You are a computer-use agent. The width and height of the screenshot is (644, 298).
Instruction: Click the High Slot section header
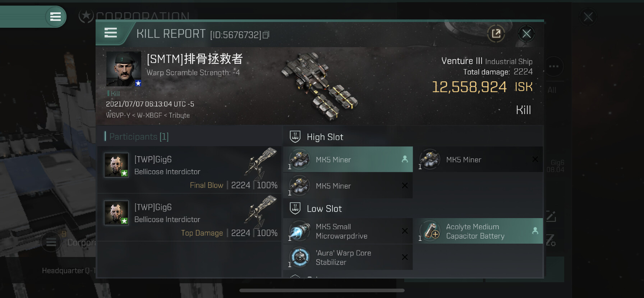point(325,137)
